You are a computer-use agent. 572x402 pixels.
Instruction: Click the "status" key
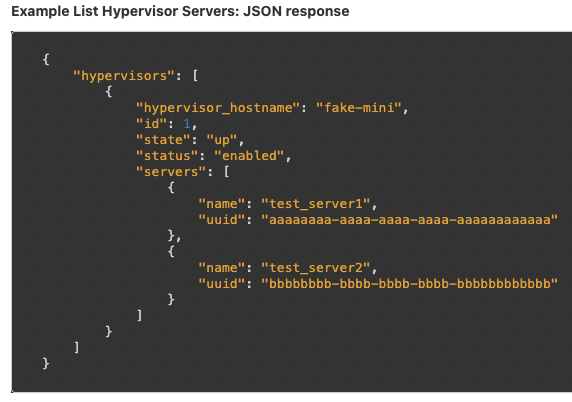(x=167, y=156)
